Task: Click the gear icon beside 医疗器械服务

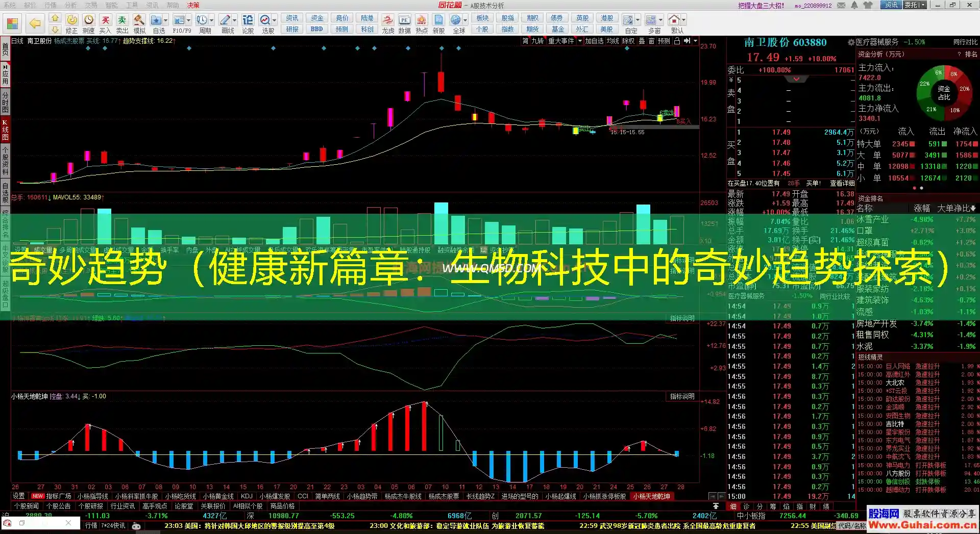Action: click(x=851, y=42)
